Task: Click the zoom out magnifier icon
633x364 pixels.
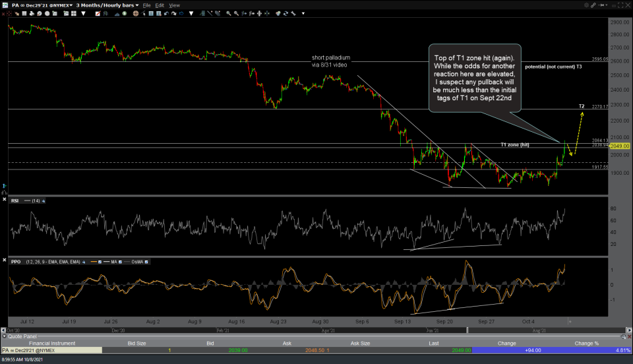Action: click(236, 13)
